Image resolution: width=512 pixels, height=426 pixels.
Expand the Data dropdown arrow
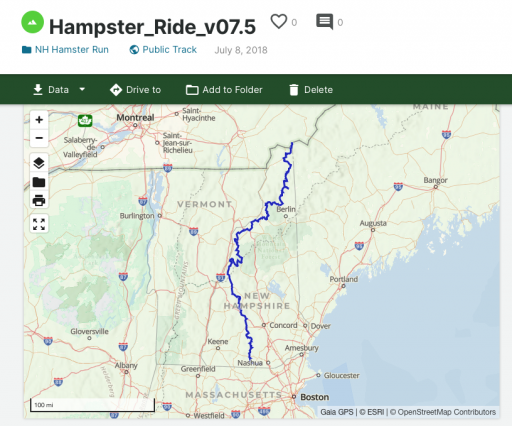[x=82, y=89]
